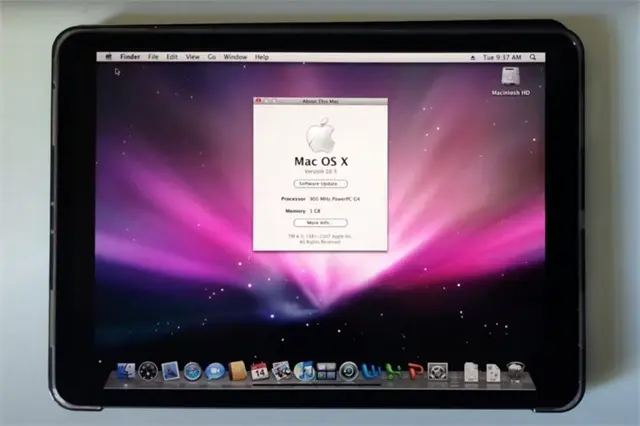640x426 pixels.
Task: Open the Trash in the Dock
Action: (x=516, y=371)
